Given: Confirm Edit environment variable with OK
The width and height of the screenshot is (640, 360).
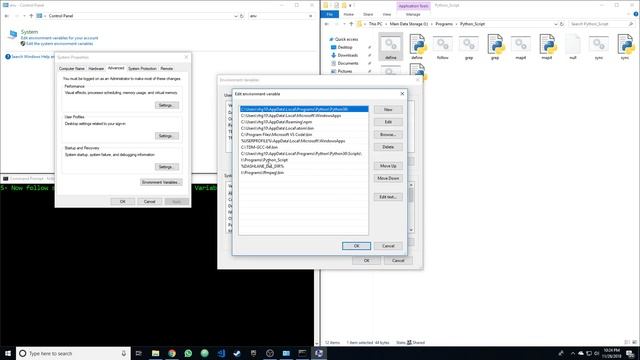Looking at the screenshot, I should coord(356,246).
